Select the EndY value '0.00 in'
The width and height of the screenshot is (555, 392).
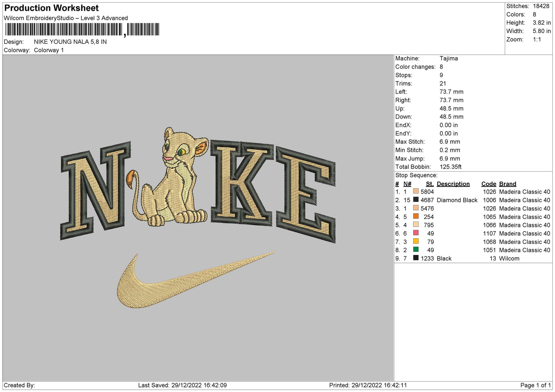point(449,134)
